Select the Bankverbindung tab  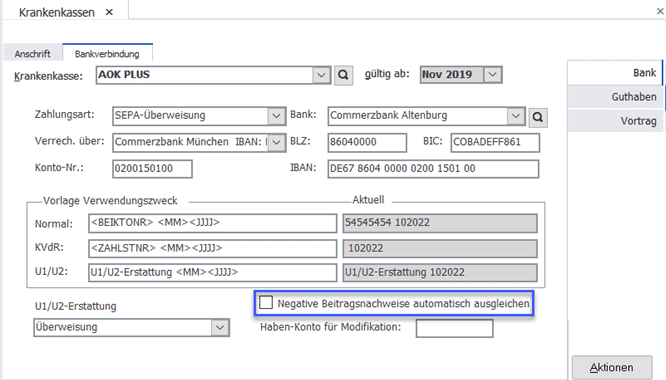tap(107, 53)
